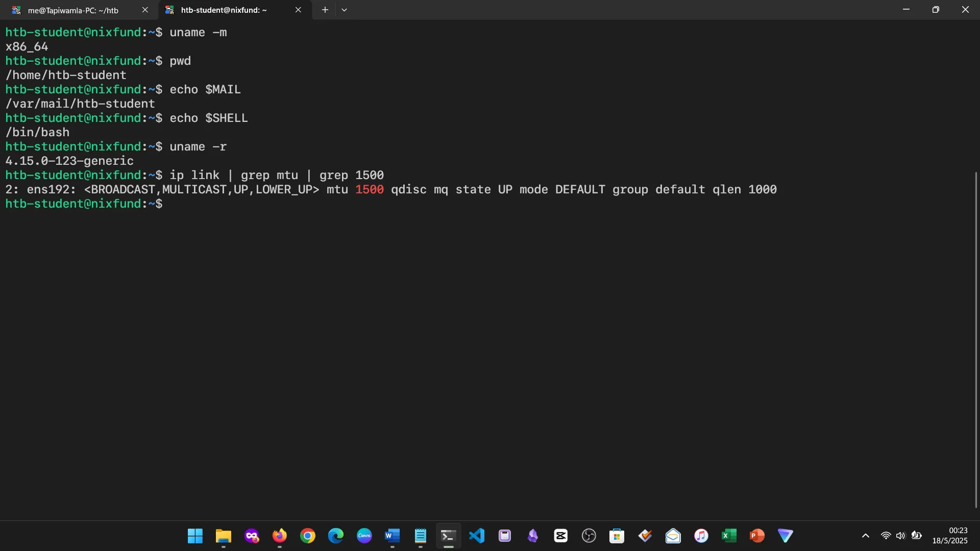Open CapCut from the taskbar
The image size is (980, 551).
click(x=561, y=536)
